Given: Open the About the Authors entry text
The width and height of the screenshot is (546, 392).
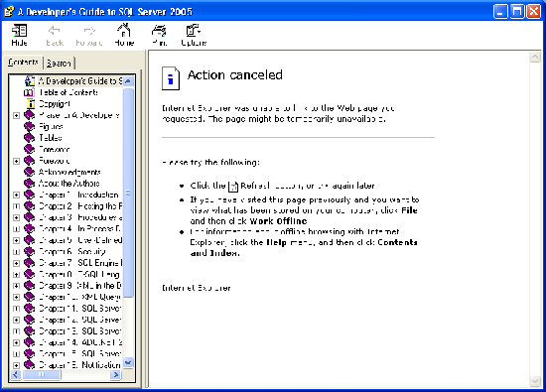Looking at the screenshot, I should (68, 184).
